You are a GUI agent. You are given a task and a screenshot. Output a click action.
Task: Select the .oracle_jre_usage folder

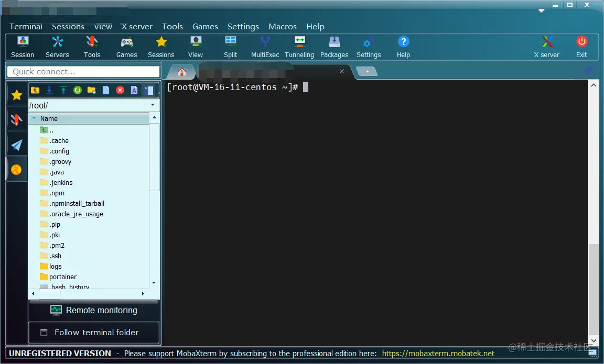tap(72, 214)
